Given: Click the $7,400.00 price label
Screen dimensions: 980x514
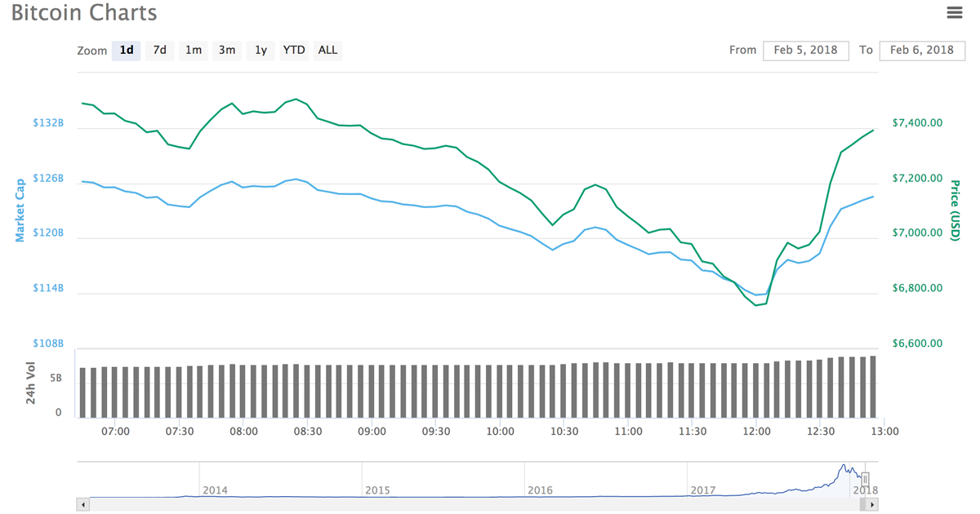Looking at the screenshot, I should point(917,122).
